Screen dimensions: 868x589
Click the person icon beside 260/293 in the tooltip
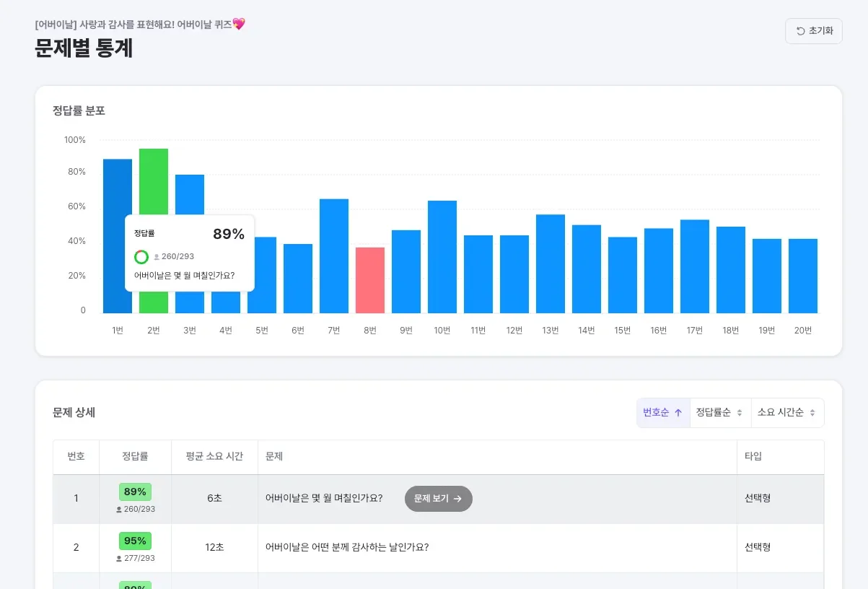tap(157, 257)
